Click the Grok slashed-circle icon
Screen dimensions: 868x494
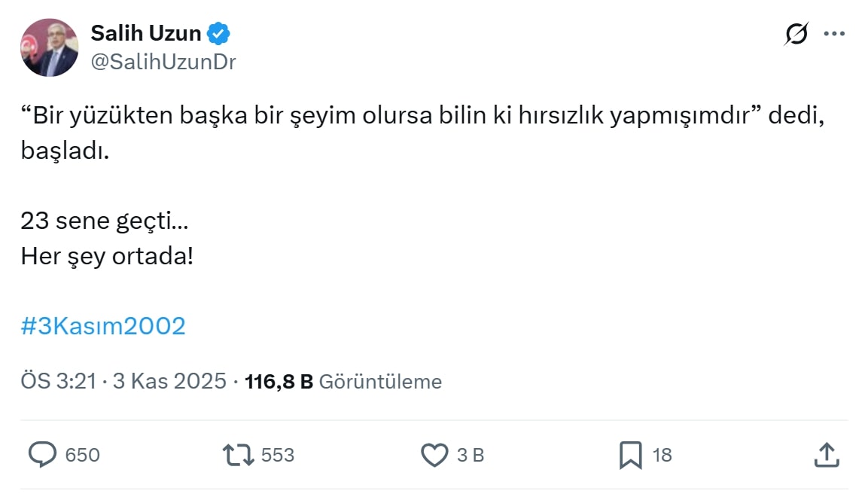(x=796, y=34)
